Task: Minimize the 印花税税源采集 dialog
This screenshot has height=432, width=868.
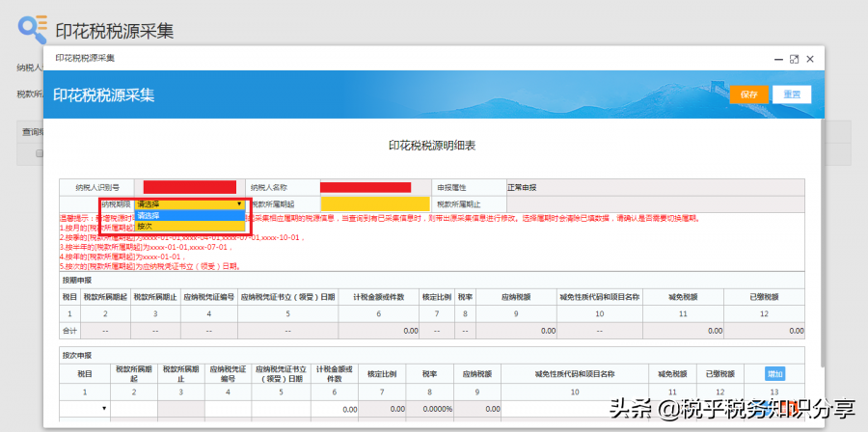Action: 778,59
